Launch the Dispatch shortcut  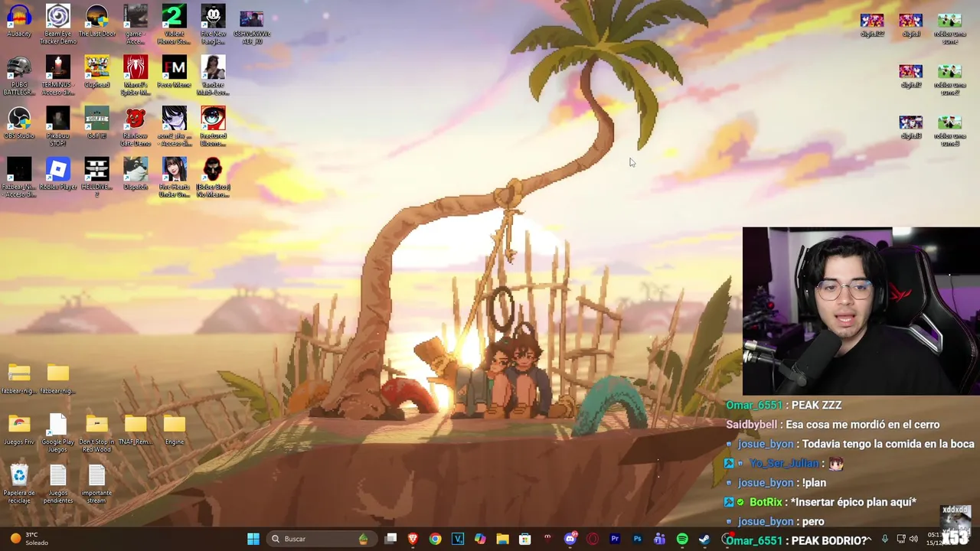point(136,174)
